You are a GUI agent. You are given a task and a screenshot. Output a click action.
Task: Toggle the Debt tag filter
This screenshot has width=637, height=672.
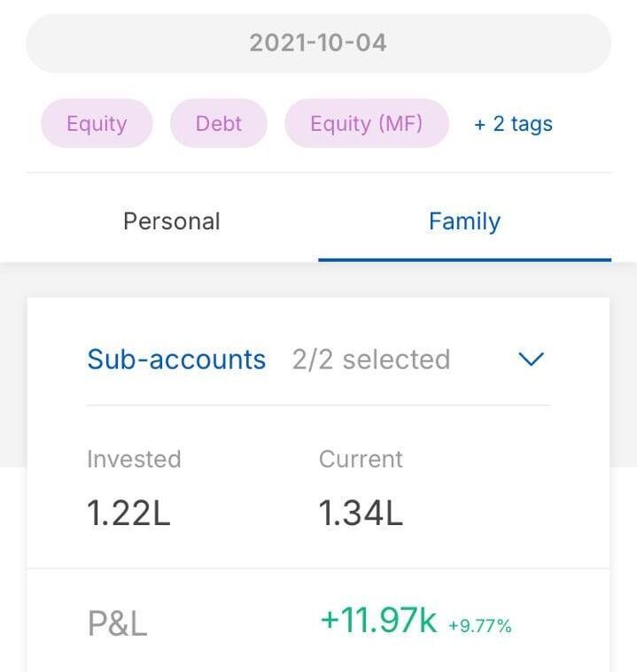(219, 123)
